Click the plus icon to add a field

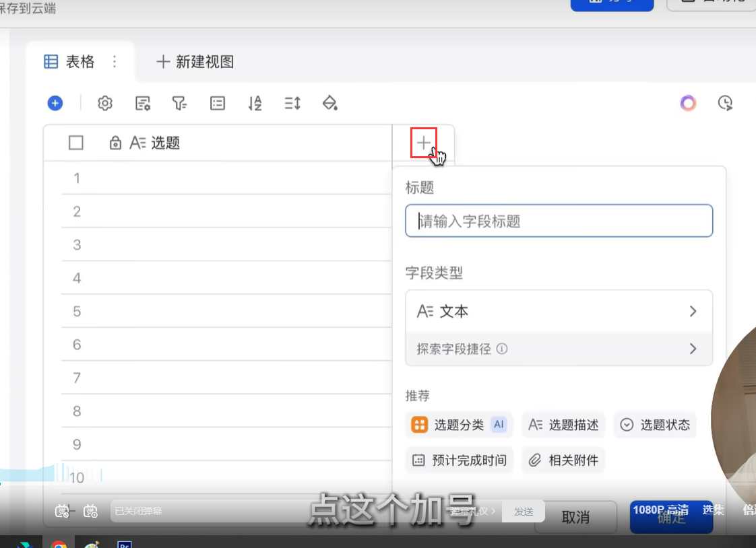423,143
